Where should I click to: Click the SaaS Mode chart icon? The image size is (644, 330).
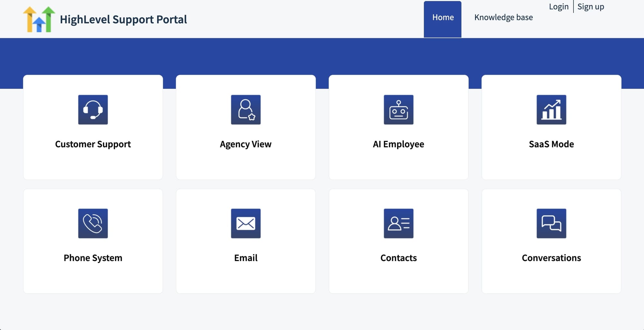(x=552, y=110)
